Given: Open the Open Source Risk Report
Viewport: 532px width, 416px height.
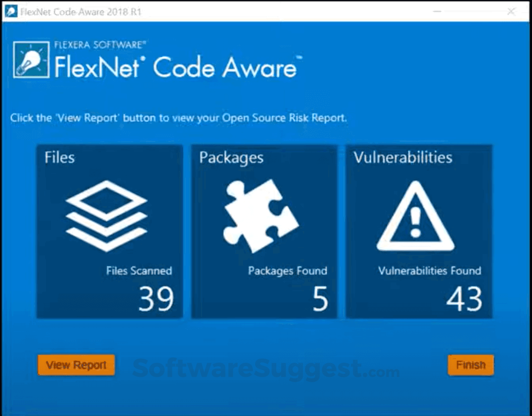Looking at the screenshot, I should point(76,365).
